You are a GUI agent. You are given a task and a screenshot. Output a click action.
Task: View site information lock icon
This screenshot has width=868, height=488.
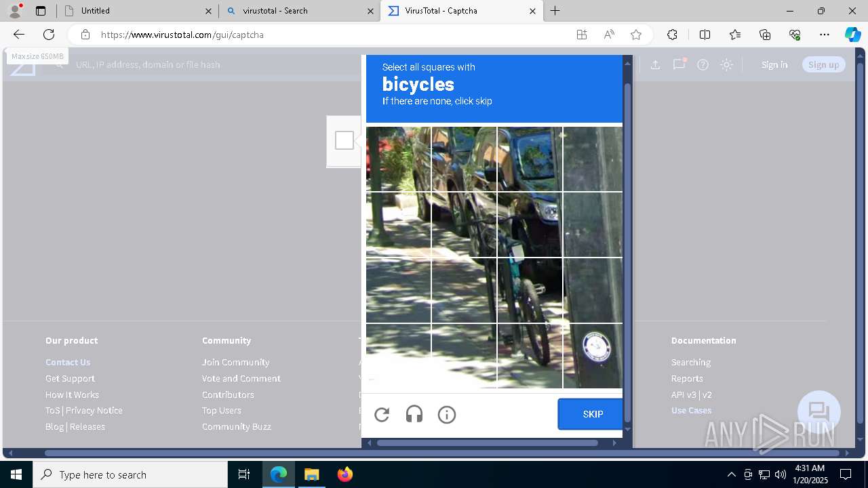click(85, 35)
